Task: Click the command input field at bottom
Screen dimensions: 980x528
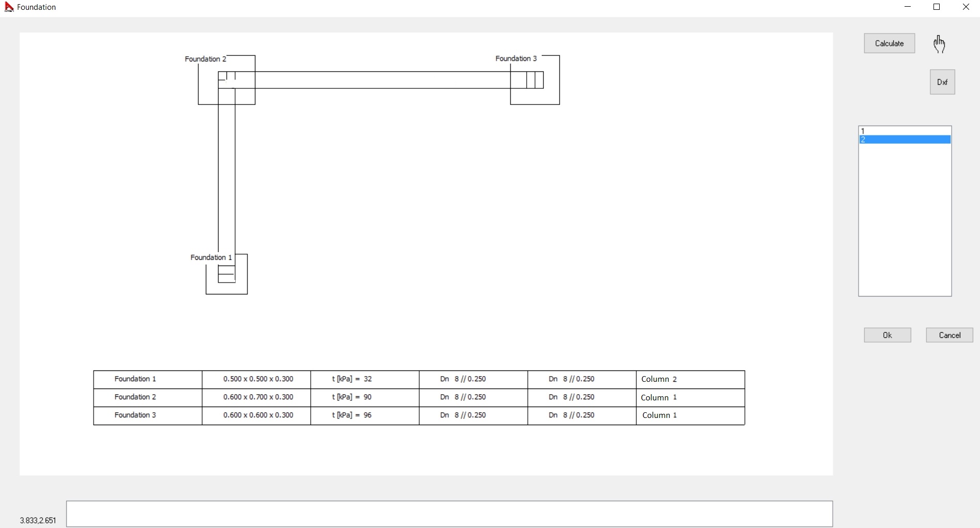Action: point(449,514)
